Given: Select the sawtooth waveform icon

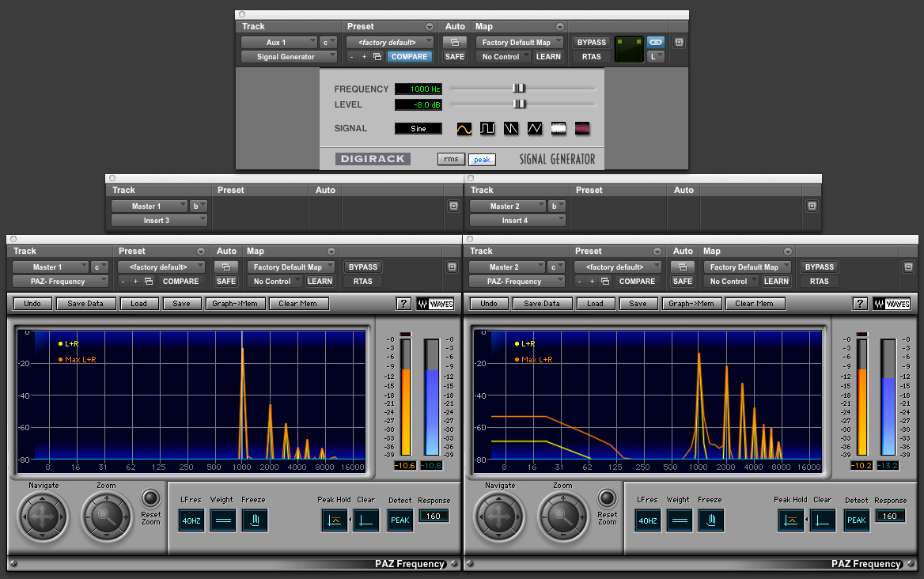Looking at the screenshot, I should pos(511,128).
